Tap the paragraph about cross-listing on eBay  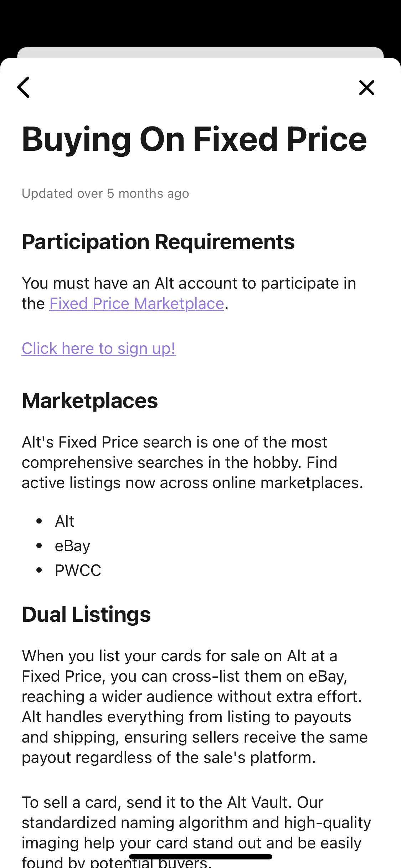[195, 707]
